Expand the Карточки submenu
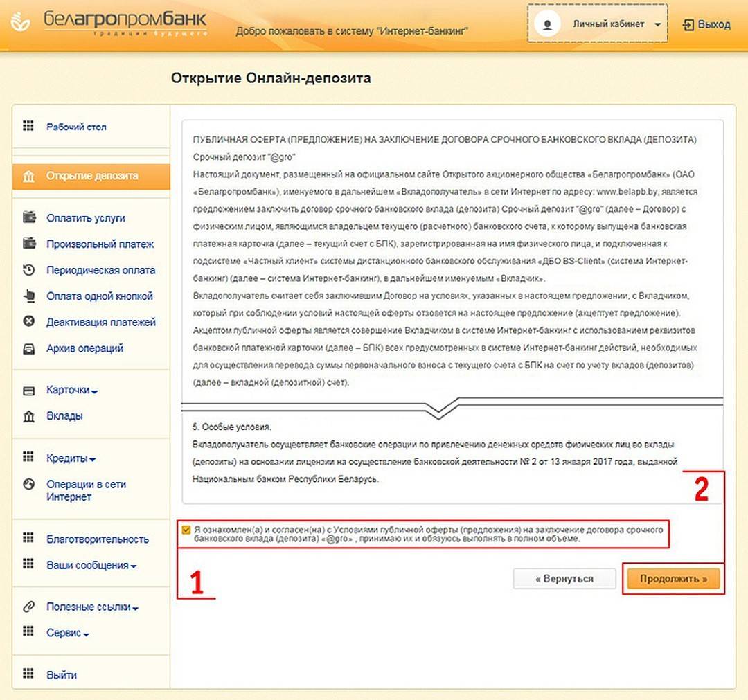Viewport: 748px width, 700px height. pyautogui.click(x=72, y=390)
